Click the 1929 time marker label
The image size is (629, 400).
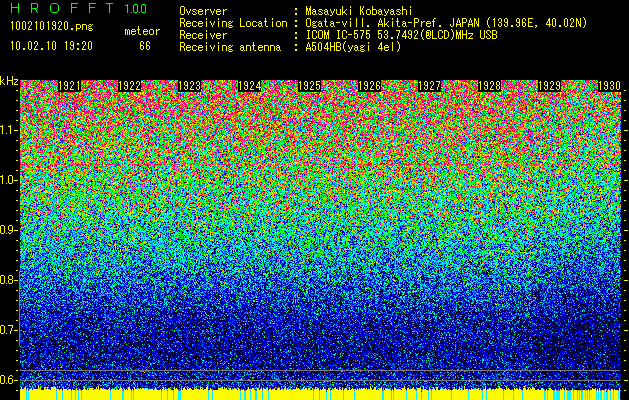(x=549, y=86)
